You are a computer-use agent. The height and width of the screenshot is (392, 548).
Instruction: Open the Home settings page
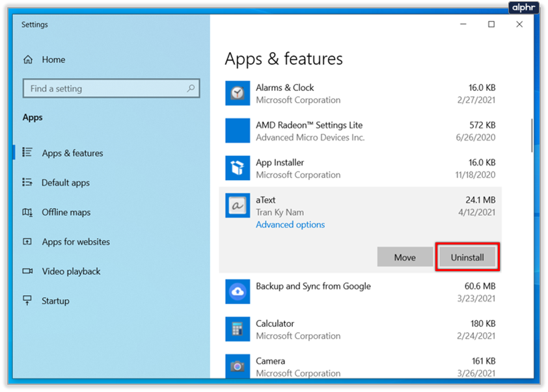coord(53,60)
